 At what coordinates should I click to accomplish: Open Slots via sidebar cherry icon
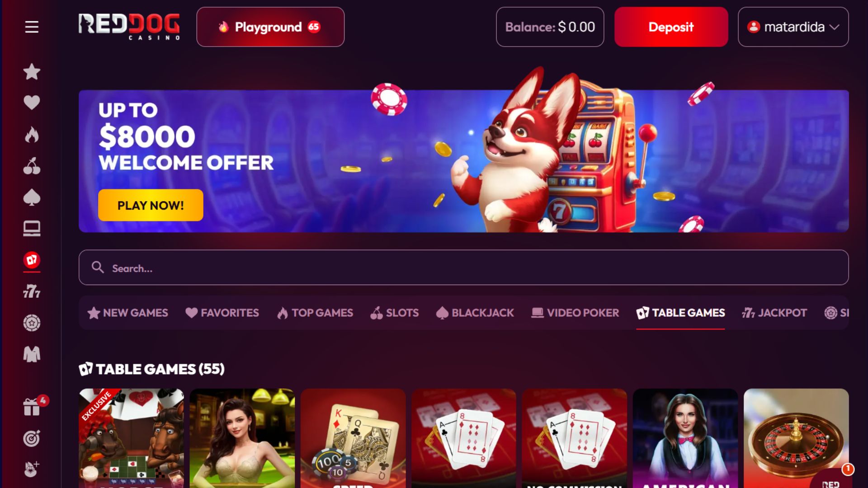pyautogui.click(x=32, y=166)
